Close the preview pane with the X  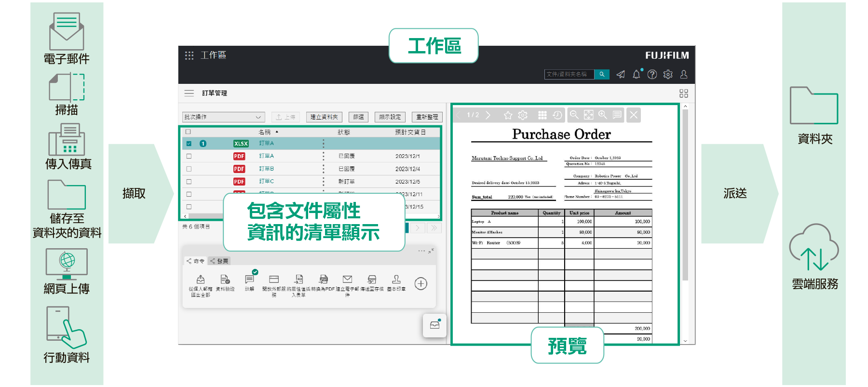[634, 115]
